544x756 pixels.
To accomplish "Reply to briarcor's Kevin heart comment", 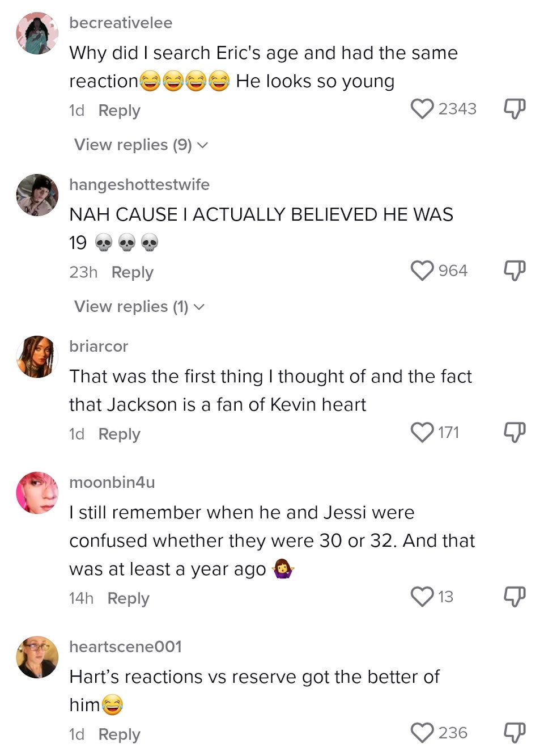I will coord(119,434).
